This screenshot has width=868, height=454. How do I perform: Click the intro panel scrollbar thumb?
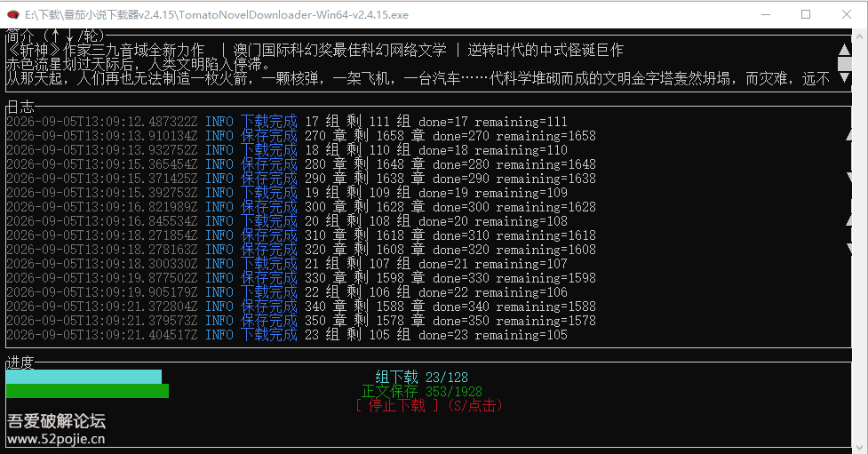click(844, 64)
